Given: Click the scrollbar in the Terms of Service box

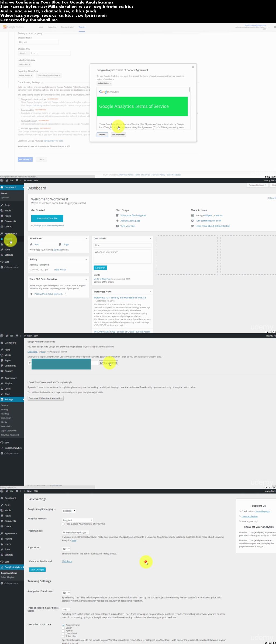Looking at the screenshot, I should pyautogui.click(x=189, y=90).
